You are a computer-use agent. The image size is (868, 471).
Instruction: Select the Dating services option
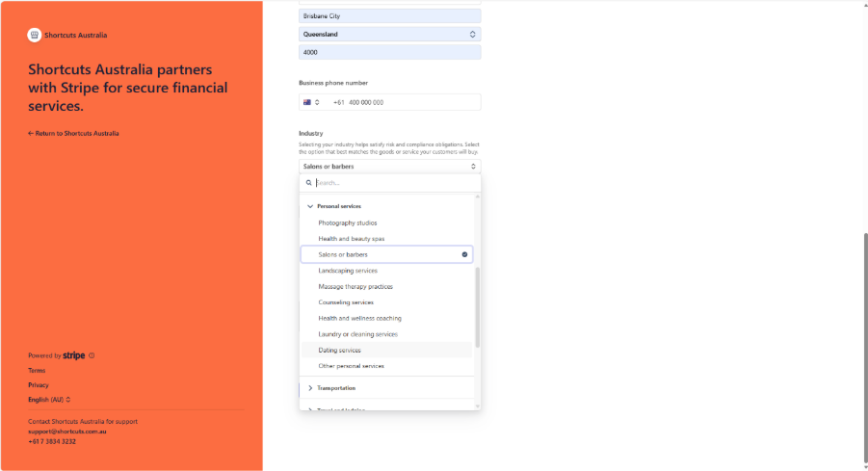pyautogui.click(x=339, y=351)
